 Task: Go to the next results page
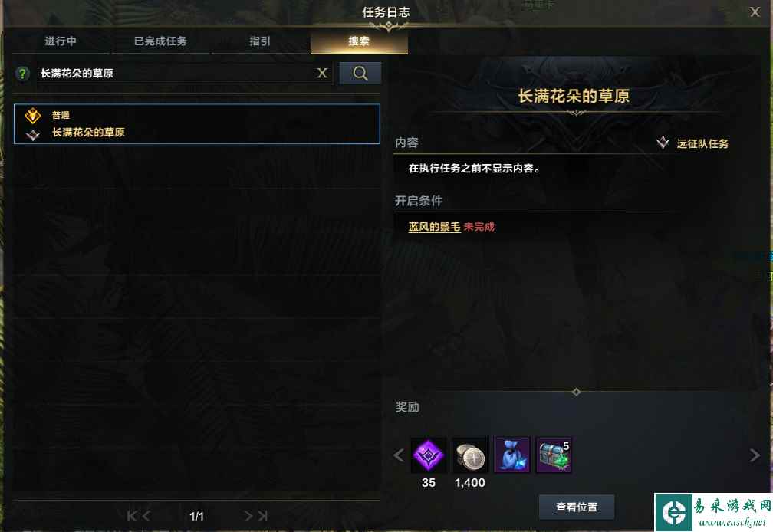pos(248,516)
